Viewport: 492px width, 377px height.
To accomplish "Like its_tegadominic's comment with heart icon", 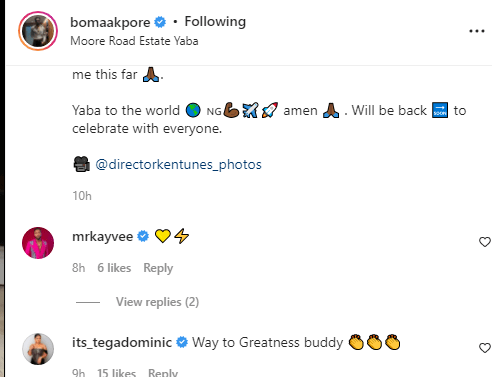I will point(485,348).
